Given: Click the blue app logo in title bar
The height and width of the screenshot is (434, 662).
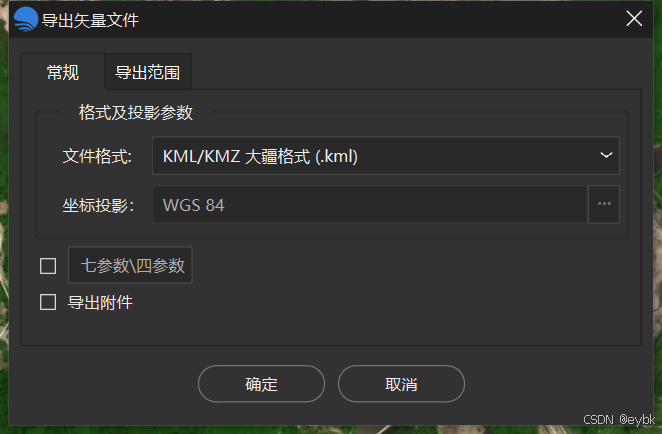Looking at the screenshot, I should coord(25,19).
